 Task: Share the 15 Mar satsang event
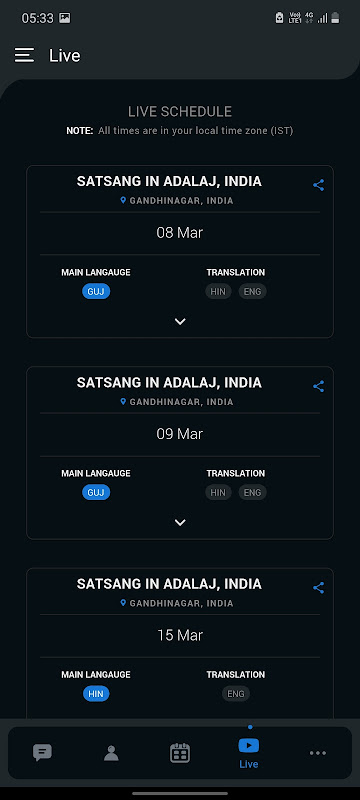318,588
